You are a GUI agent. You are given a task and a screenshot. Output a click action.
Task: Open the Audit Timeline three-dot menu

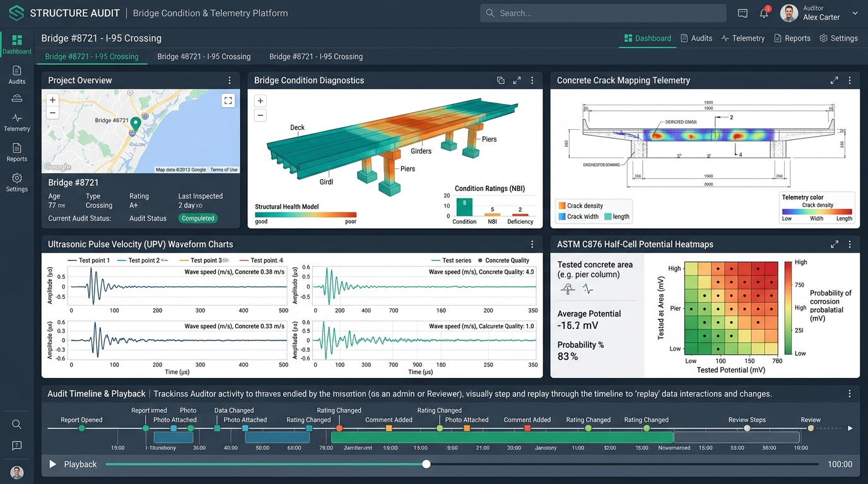[850, 394]
